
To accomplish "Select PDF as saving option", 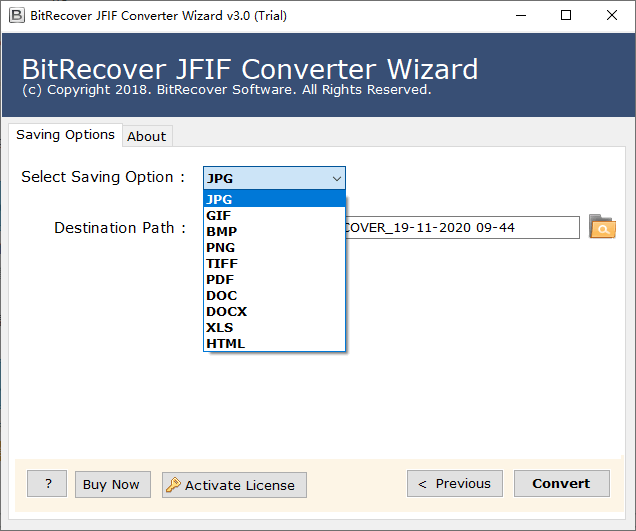I will click(x=220, y=279).
